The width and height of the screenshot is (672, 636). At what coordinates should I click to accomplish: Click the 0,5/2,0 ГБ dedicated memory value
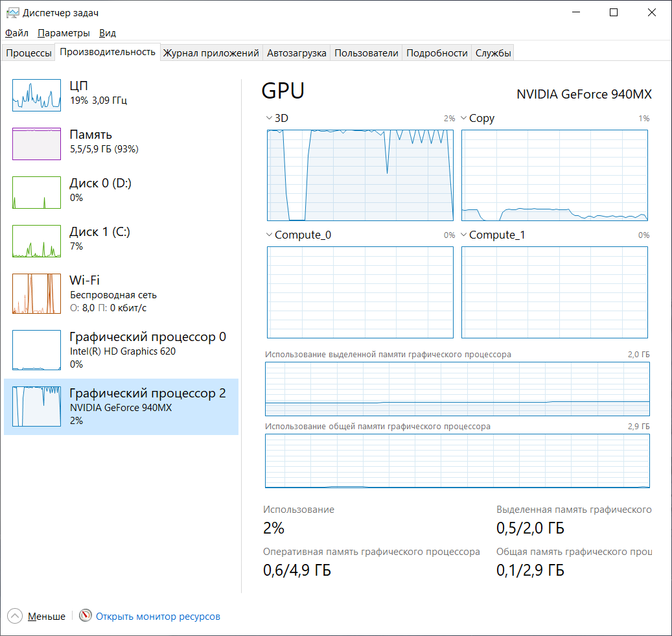tap(530, 528)
